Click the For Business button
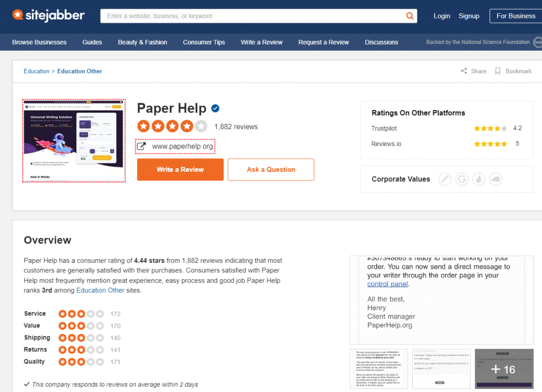The width and height of the screenshot is (542, 392). [516, 16]
